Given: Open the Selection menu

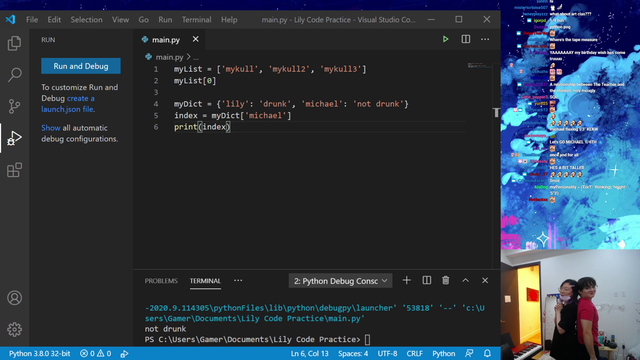Looking at the screenshot, I should pos(86,20).
